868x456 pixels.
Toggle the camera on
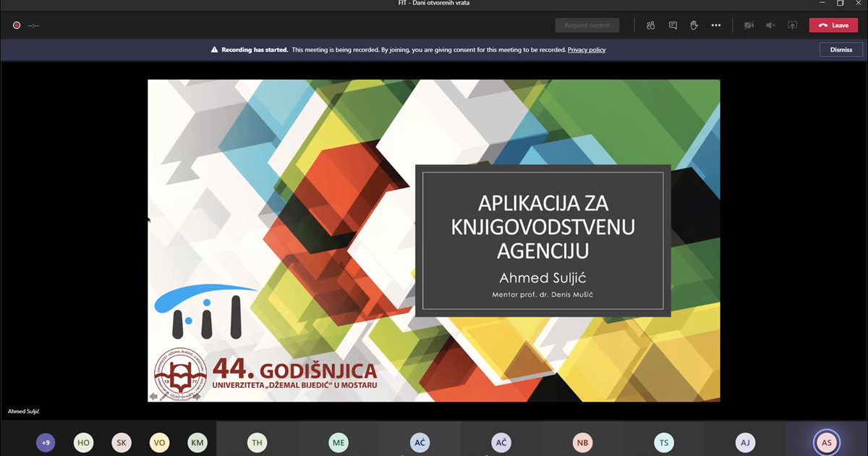pos(749,25)
